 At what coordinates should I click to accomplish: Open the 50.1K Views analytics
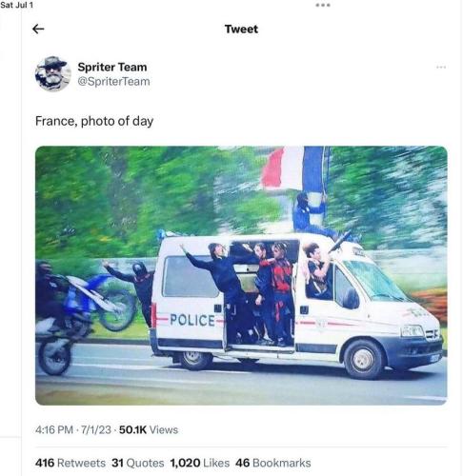point(149,430)
